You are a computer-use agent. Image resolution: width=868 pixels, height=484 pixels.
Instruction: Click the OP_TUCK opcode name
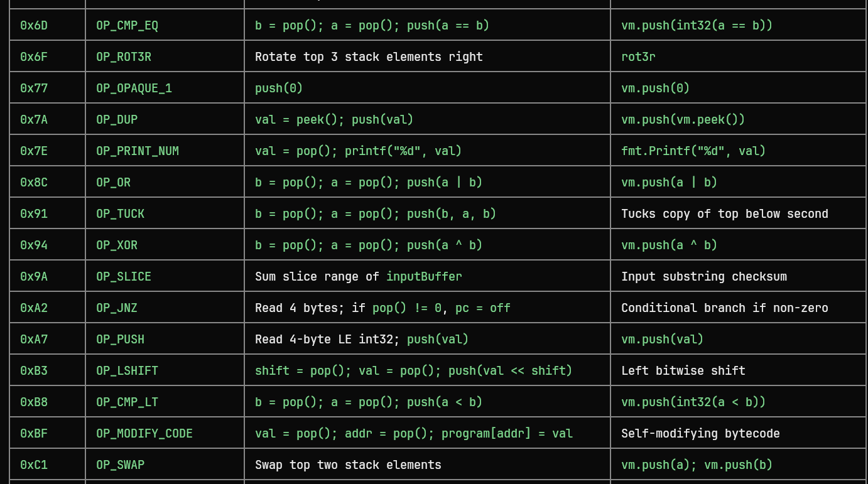[120, 214]
